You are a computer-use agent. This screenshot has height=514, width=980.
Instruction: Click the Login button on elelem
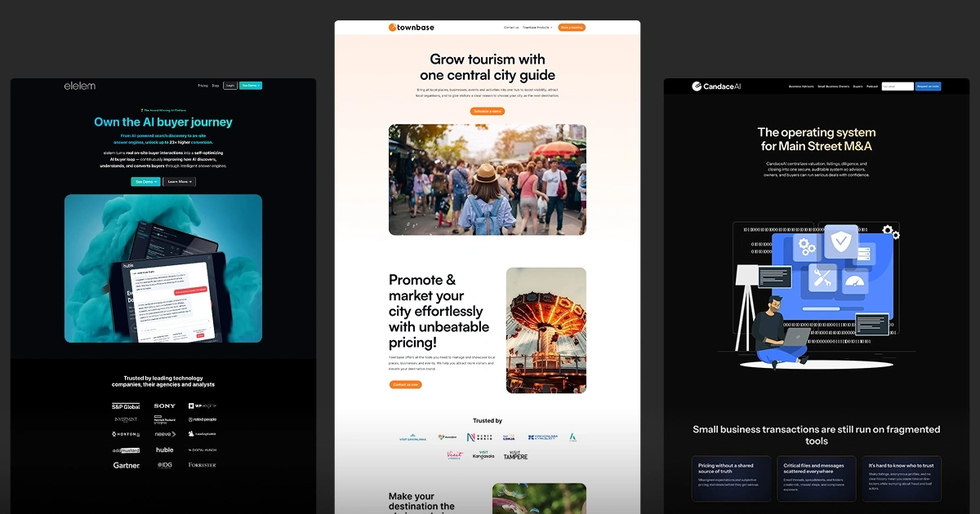tap(230, 86)
